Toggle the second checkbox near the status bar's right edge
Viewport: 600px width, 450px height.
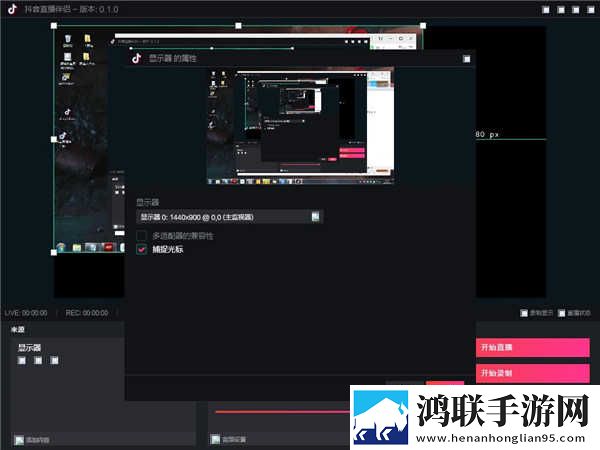(x=561, y=313)
